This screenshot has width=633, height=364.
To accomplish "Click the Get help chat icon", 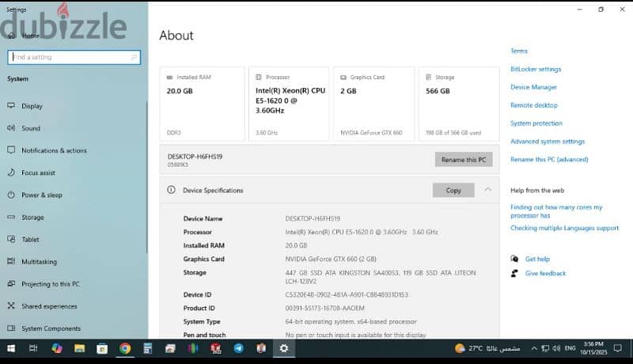I will coord(514,259).
